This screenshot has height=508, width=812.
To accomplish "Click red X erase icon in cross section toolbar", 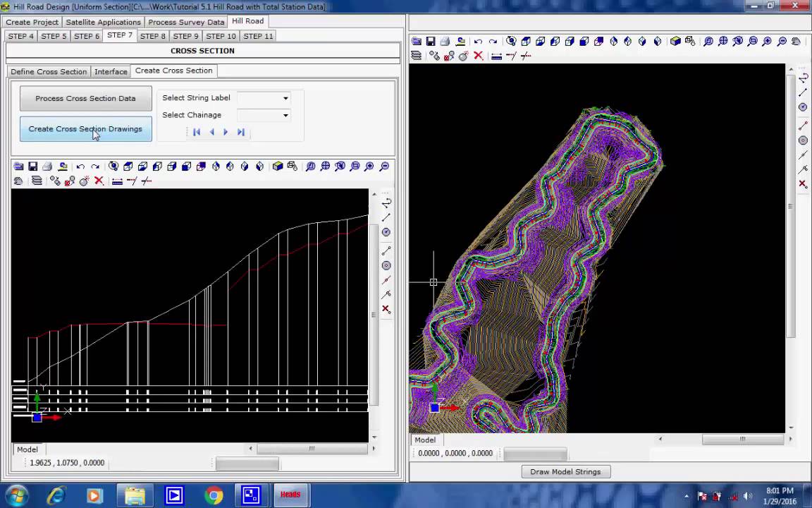I will pyautogui.click(x=99, y=181).
